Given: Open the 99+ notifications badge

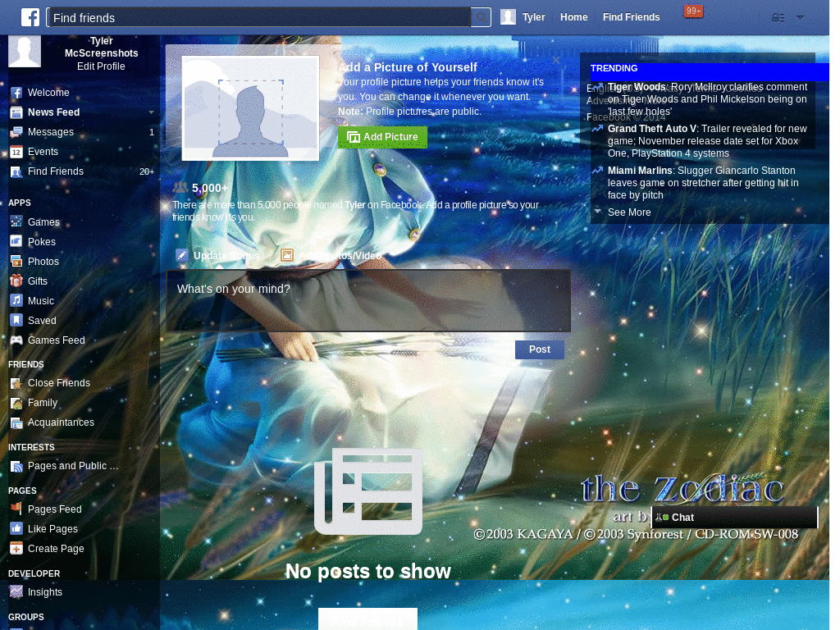Looking at the screenshot, I should point(693,11).
